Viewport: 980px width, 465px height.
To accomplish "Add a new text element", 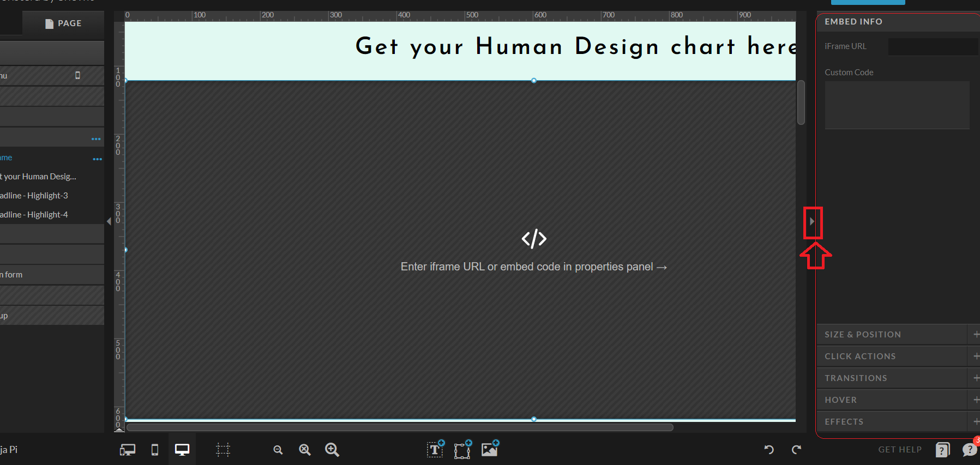I will click(x=436, y=449).
